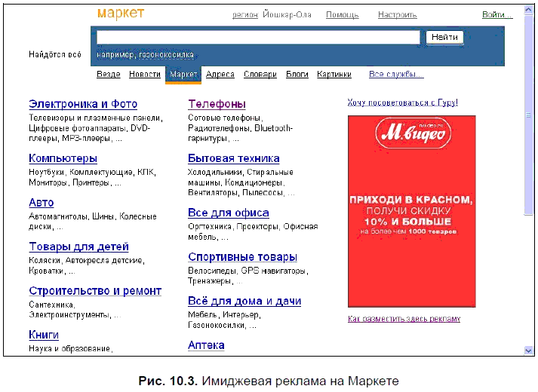This screenshot has height=392, width=538.
Task: Open the Везде search tab
Action: (x=109, y=75)
